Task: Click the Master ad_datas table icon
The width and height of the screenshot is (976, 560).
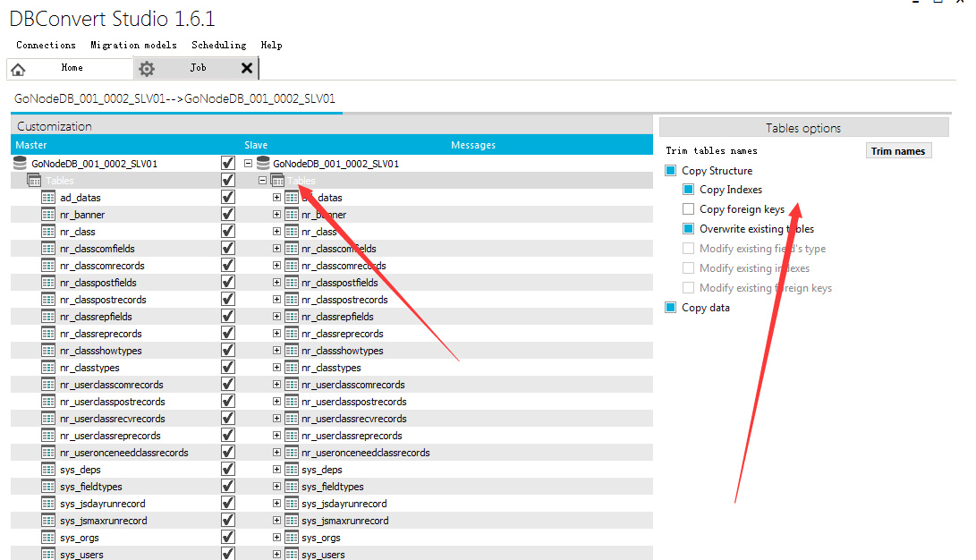Action: [48, 197]
